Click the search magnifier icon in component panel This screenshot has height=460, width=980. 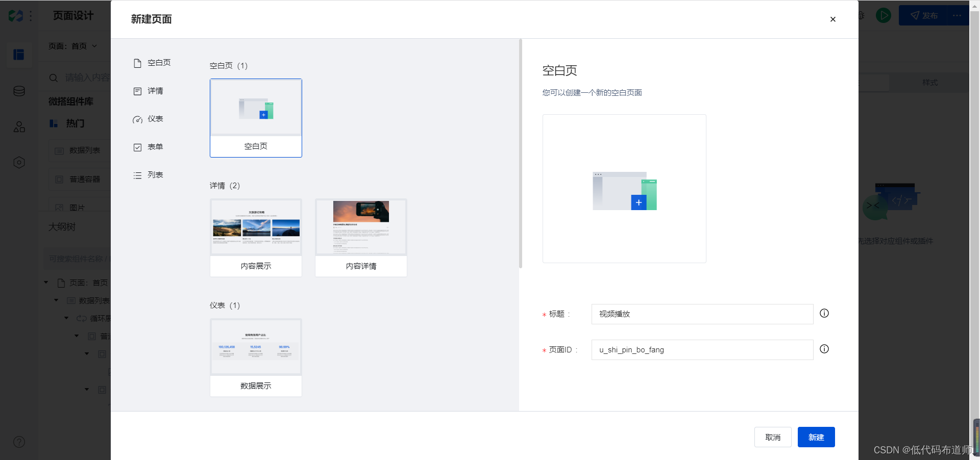(53, 78)
